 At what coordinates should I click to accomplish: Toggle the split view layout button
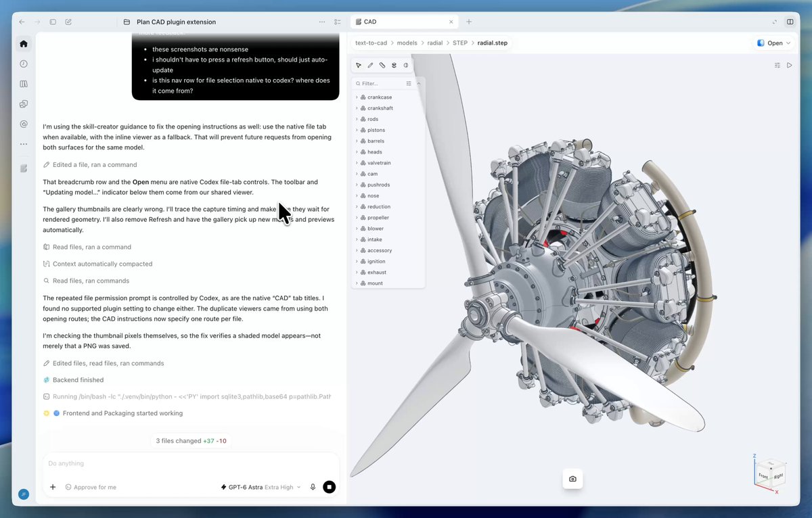[x=790, y=22]
